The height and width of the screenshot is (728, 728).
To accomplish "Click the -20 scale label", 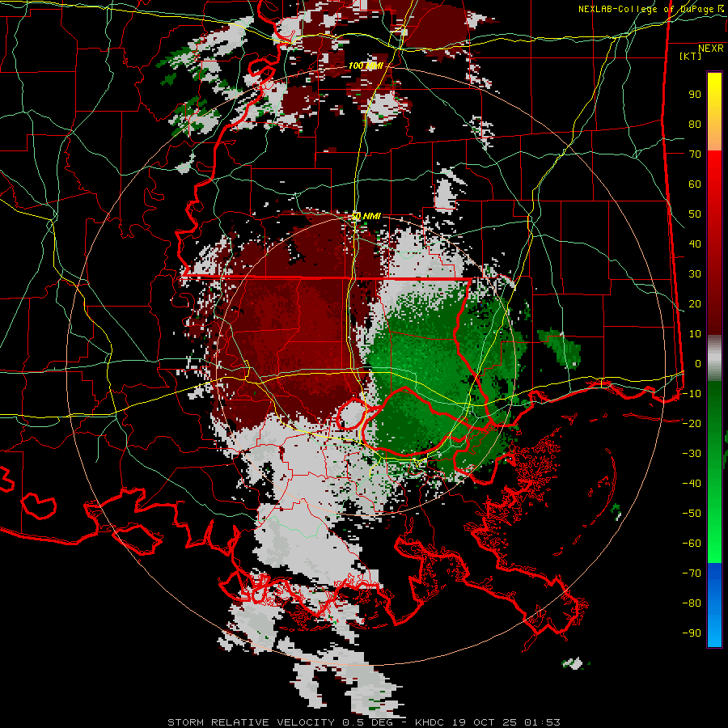I will 692,423.
